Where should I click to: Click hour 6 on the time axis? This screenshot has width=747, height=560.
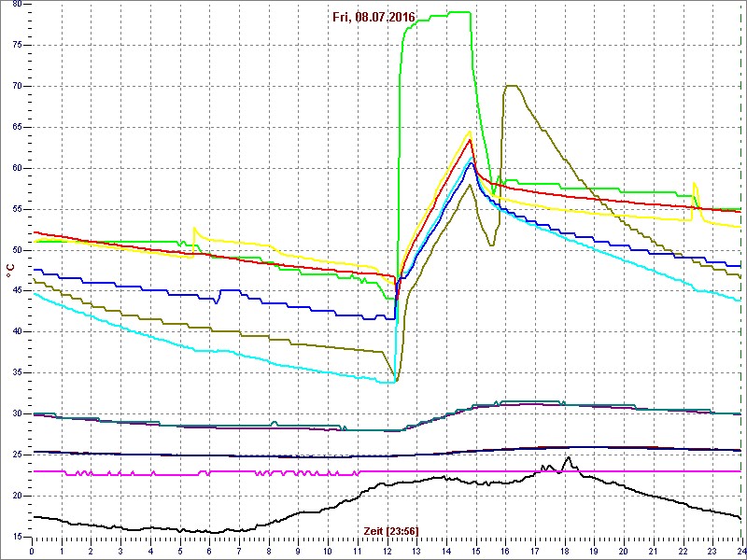209,549
